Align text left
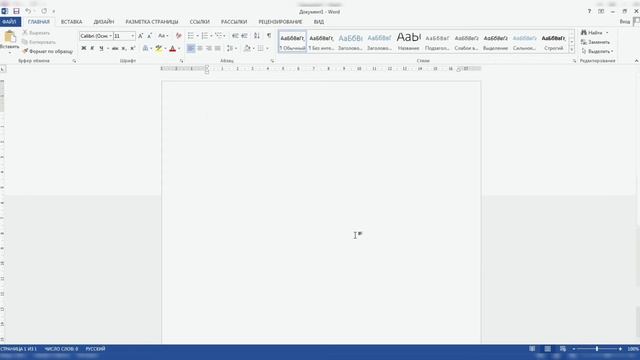The height and width of the screenshot is (360, 640). point(191,48)
